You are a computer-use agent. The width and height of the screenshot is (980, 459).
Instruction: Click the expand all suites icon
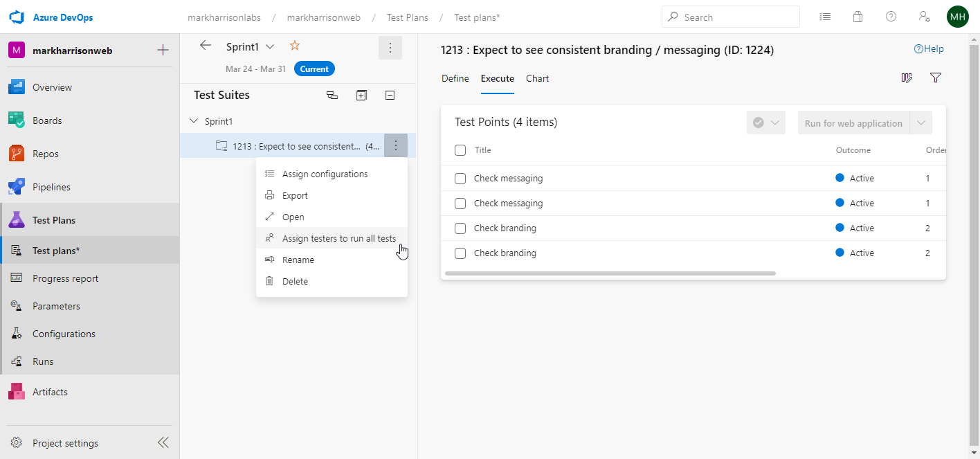[x=361, y=96]
